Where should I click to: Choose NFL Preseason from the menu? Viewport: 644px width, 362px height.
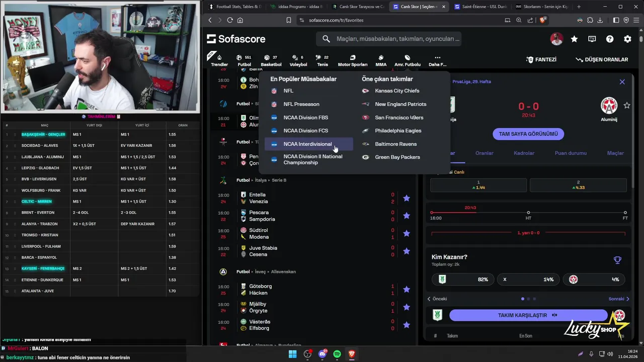[x=309, y=104]
